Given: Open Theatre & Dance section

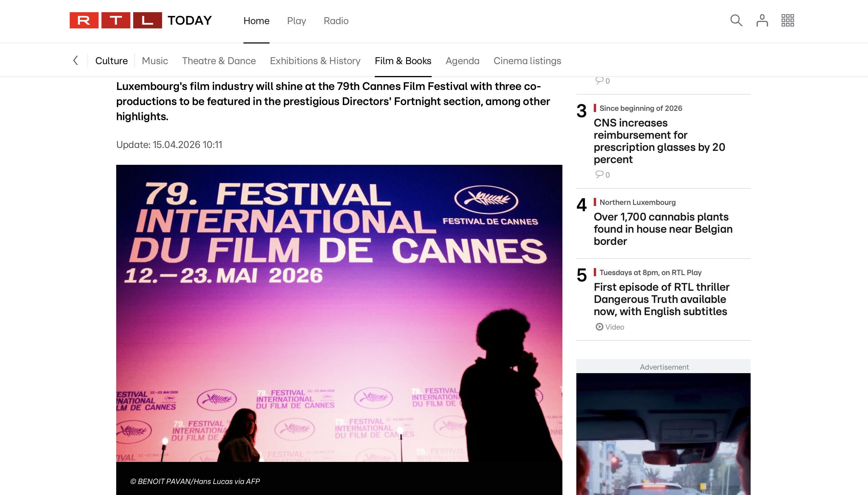Looking at the screenshot, I should click(219, 61).
